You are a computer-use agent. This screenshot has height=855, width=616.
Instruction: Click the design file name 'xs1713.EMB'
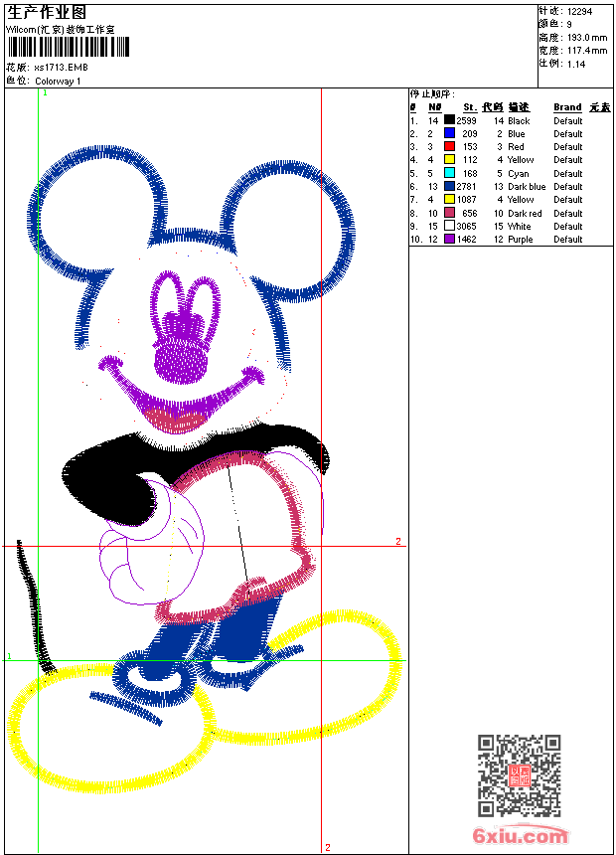coord(61,68)
